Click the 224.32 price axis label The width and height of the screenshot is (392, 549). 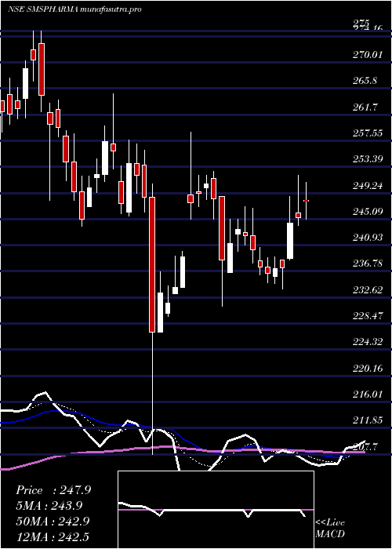[x=368, y=342]
